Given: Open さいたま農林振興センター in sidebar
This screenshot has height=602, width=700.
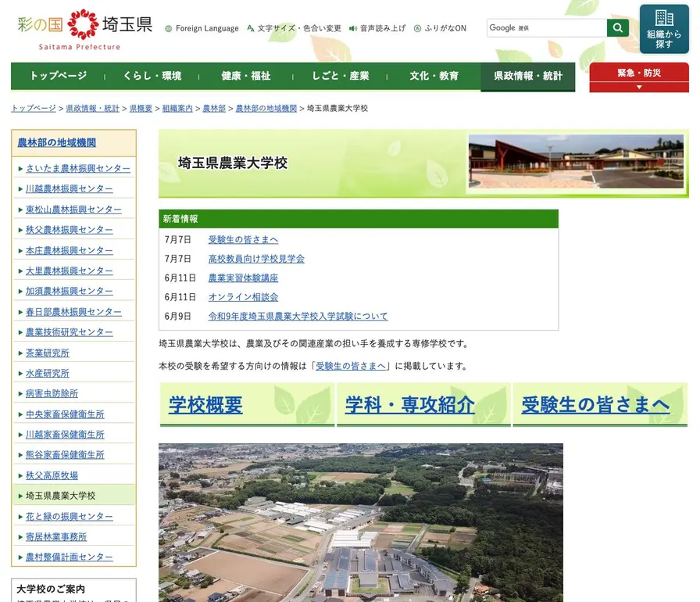Looking at the screenshot, I should point(78,168).
